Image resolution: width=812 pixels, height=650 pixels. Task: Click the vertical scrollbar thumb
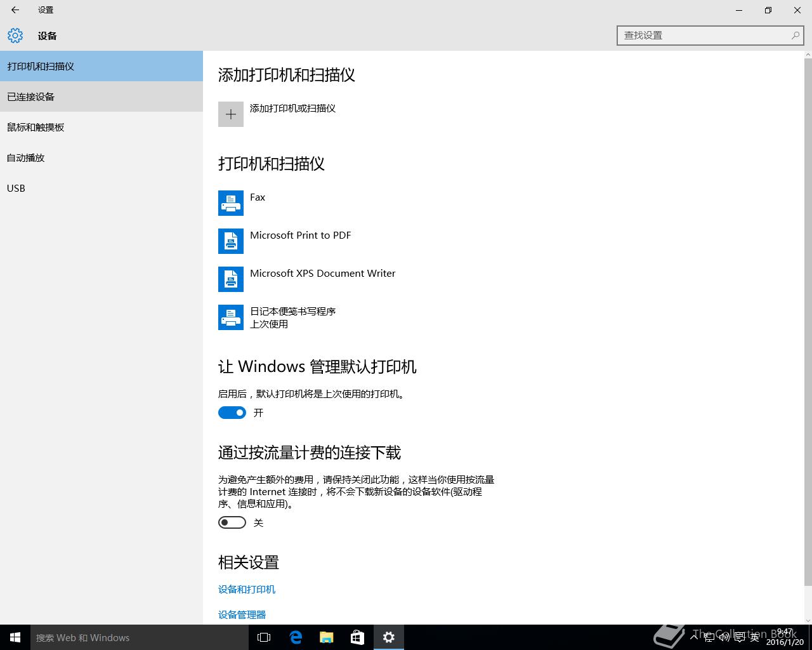808,322
